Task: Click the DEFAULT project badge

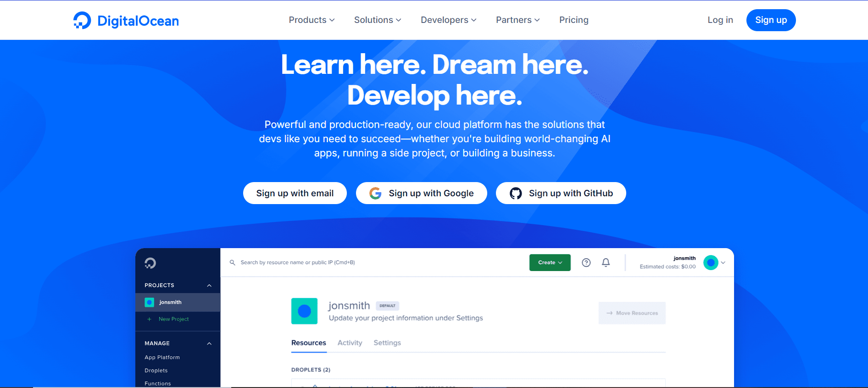Action: click(387, 306)
